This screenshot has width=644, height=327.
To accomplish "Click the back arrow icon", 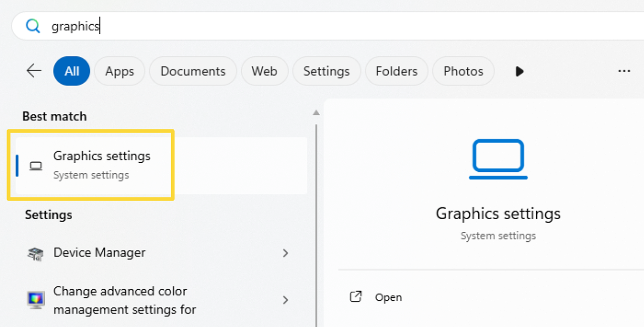I will [x=34, y=71].
